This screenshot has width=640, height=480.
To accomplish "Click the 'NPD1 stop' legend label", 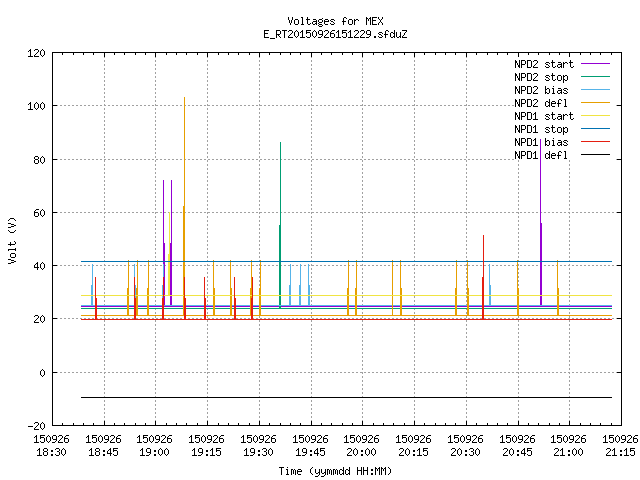I will (541, 129).
